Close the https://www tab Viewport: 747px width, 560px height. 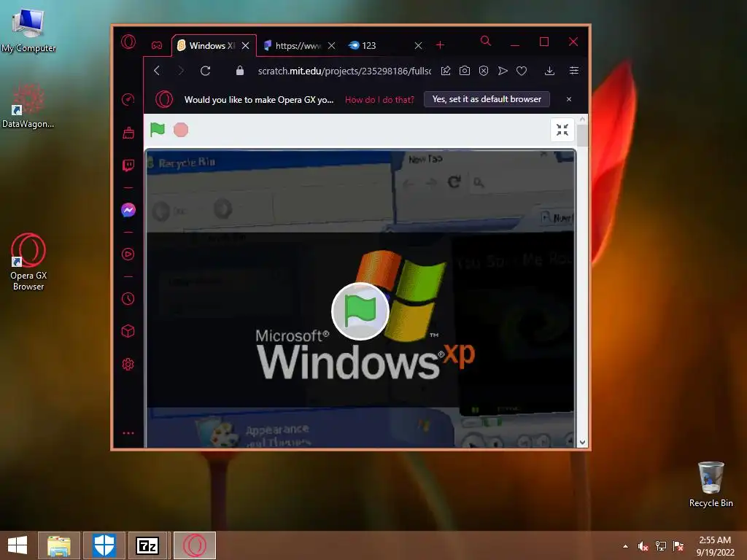pyautogui.click(x=332, y=46)
